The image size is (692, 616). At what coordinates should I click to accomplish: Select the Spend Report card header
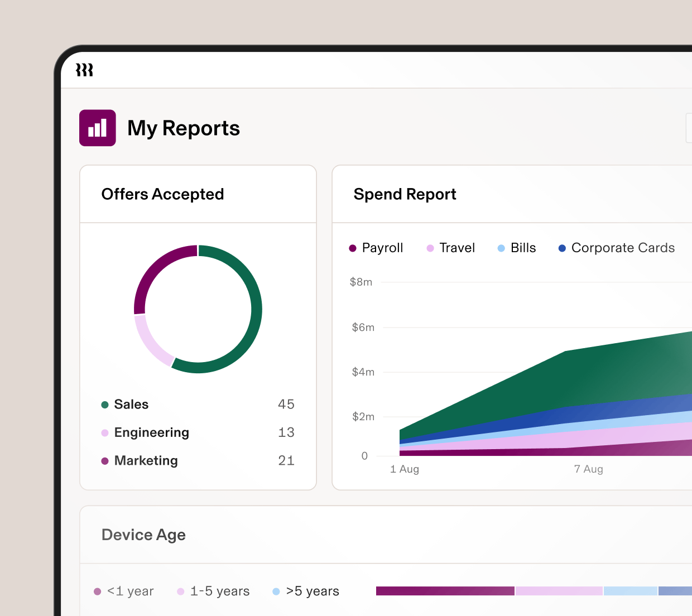tap(405, 194)
